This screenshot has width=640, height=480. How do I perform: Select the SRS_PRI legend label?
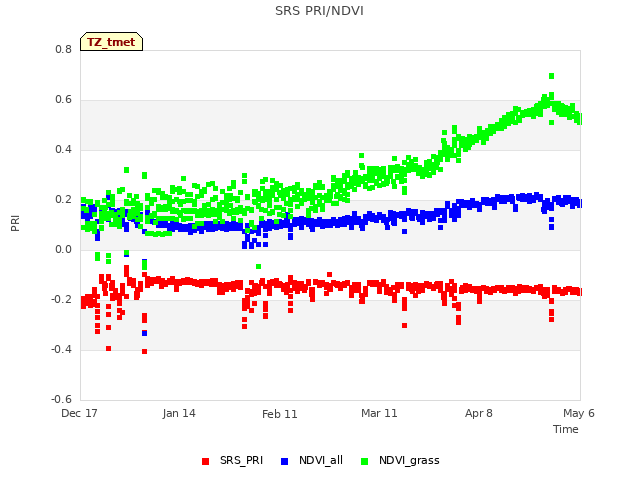(241, 460)
